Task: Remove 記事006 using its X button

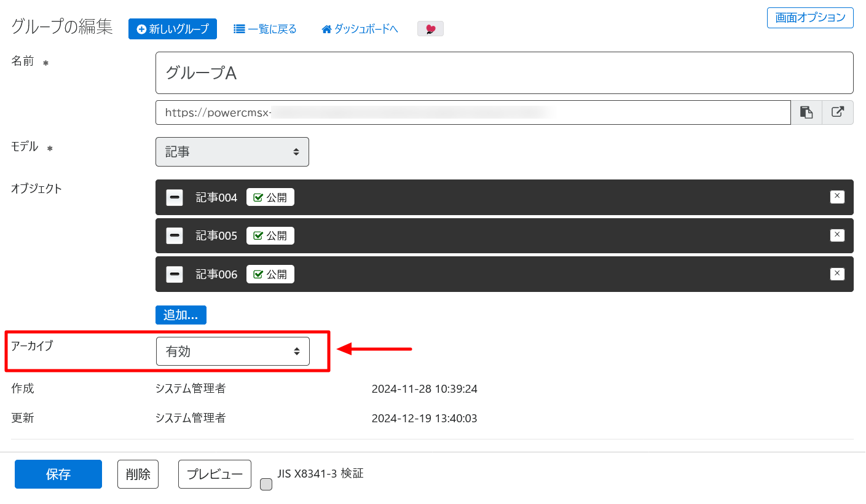Action: coord(836,274)
